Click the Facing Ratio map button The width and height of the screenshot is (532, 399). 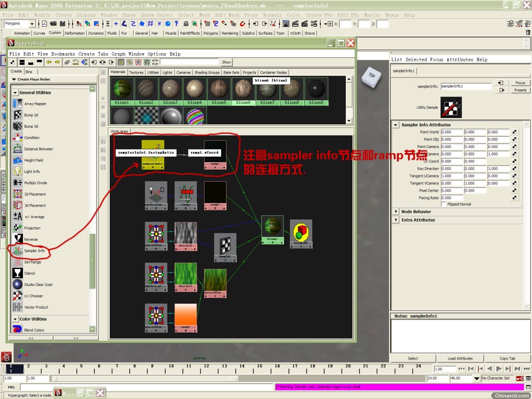[515, 198]
